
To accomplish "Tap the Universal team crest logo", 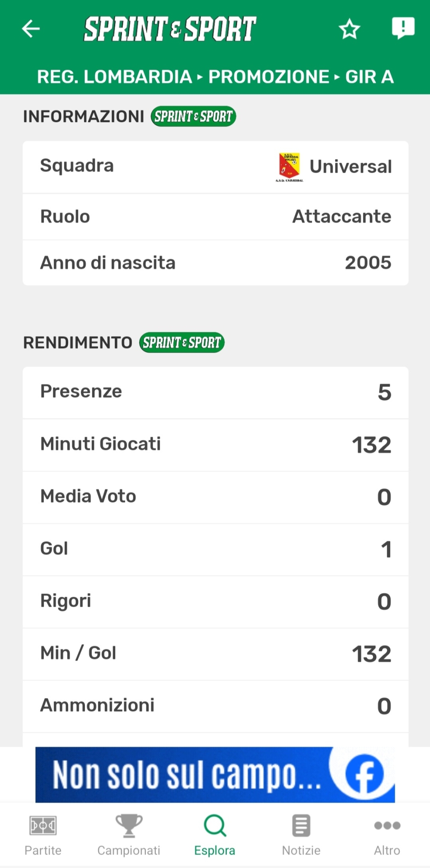I will click(x=290, y=167).
